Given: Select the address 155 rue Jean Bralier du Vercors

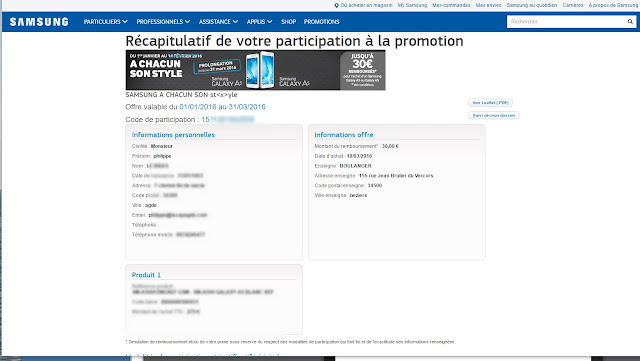Looking at the screenshot, I should (396, 176).
